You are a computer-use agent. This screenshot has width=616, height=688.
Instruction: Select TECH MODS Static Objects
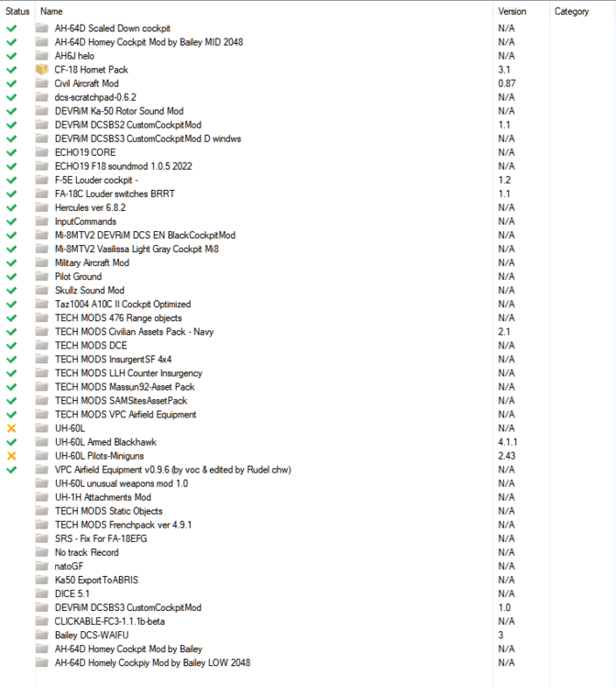click(108, 511)
